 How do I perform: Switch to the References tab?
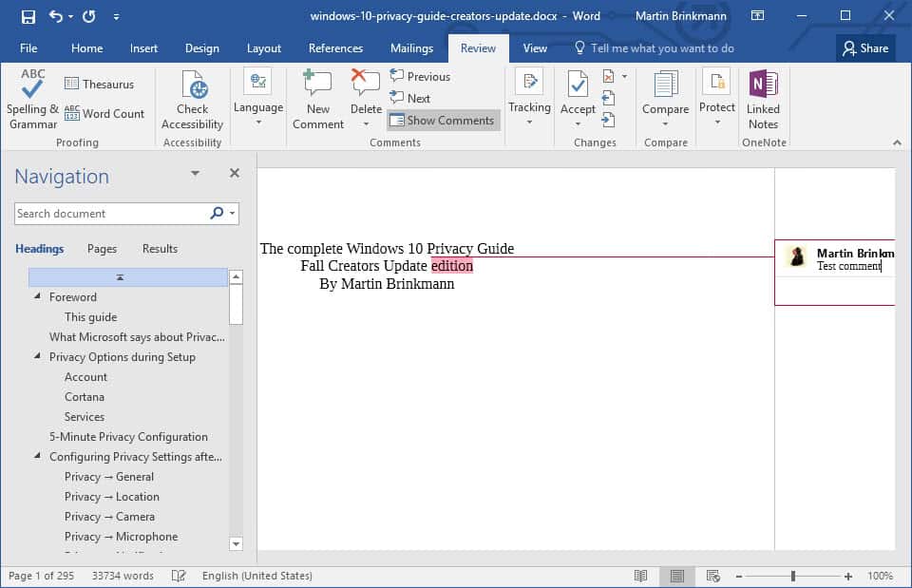coord(335,48)
